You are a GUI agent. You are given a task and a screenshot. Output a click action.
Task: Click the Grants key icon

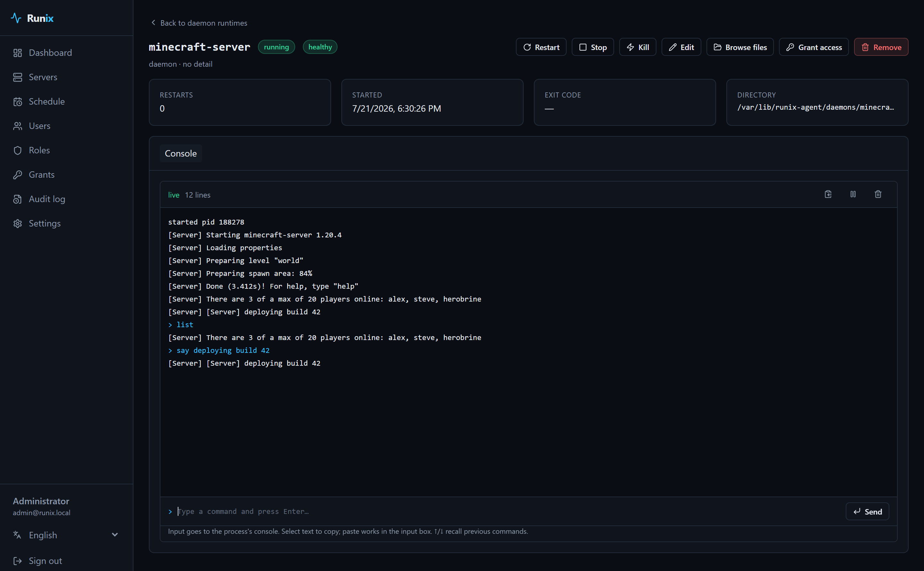tap(17, 175)
